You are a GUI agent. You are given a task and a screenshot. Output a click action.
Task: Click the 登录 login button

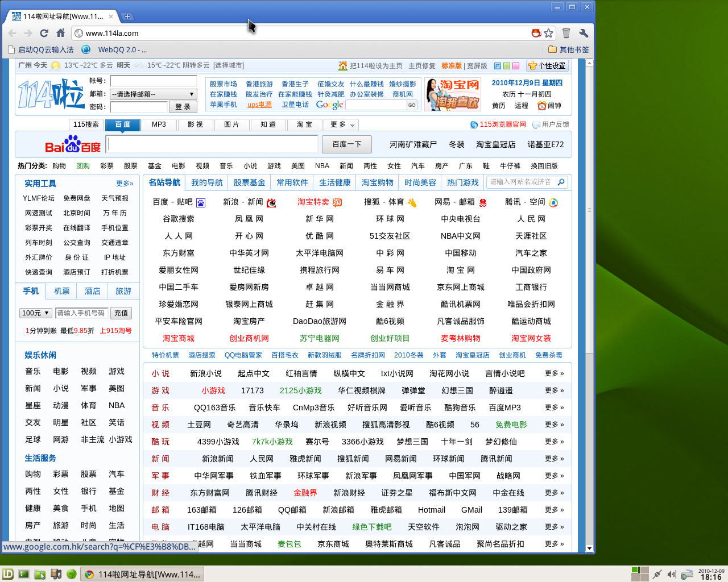pyautogui.click(x=183, y=107)
